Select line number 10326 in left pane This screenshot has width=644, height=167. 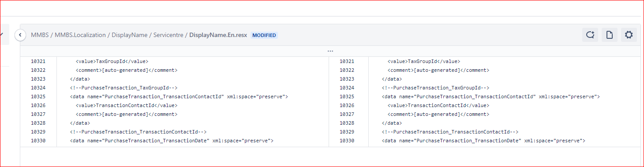pyautogui.click(x=38, y=105)
